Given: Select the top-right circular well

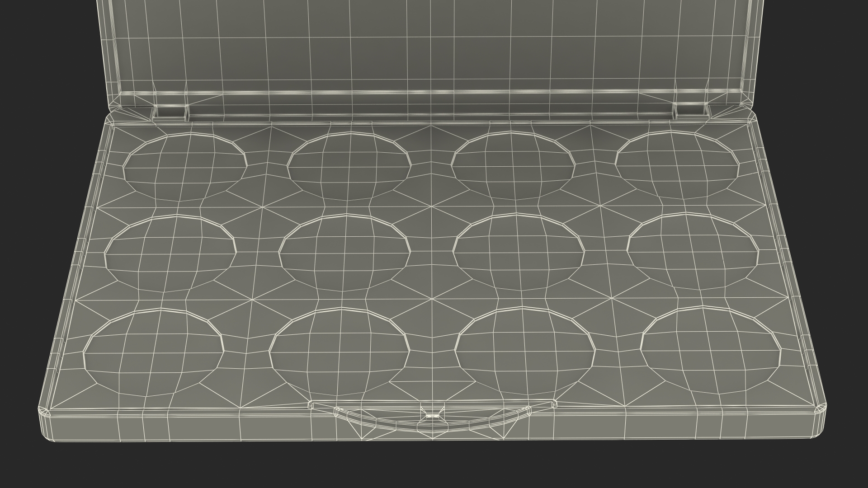Looking at the screenshot, I should [677, 164].
